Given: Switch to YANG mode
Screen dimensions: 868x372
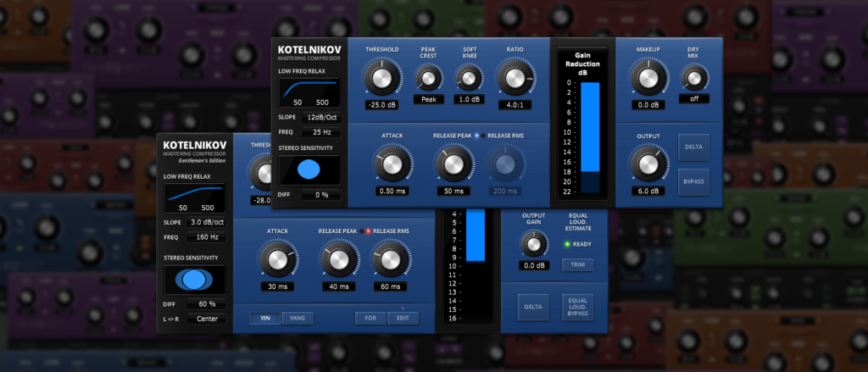Looking at the screenshot, I should (x=298, y=319).
